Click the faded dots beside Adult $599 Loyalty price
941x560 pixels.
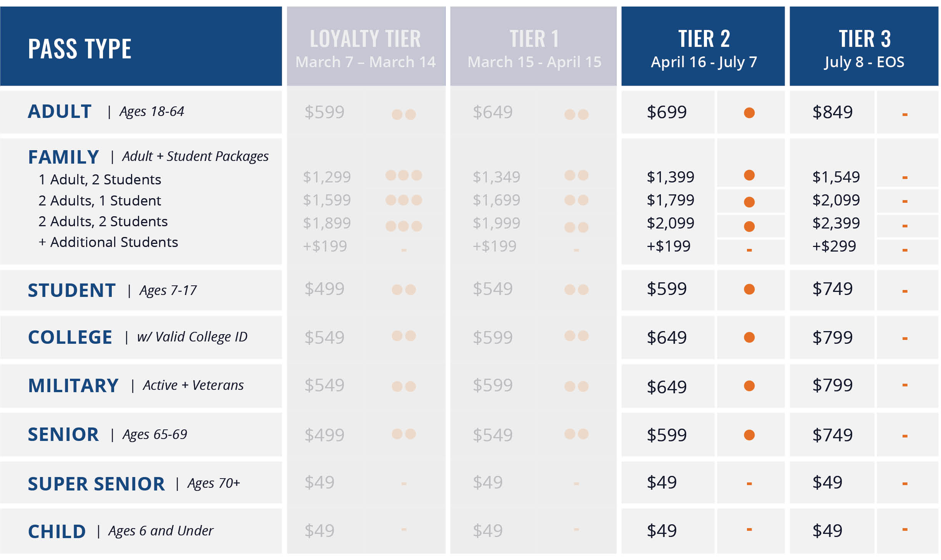[x=403, y=114]
